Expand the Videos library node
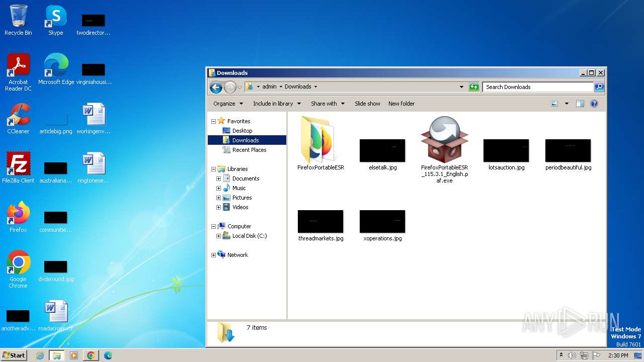This screenshot has width=644, height=362. click(218, 207)
